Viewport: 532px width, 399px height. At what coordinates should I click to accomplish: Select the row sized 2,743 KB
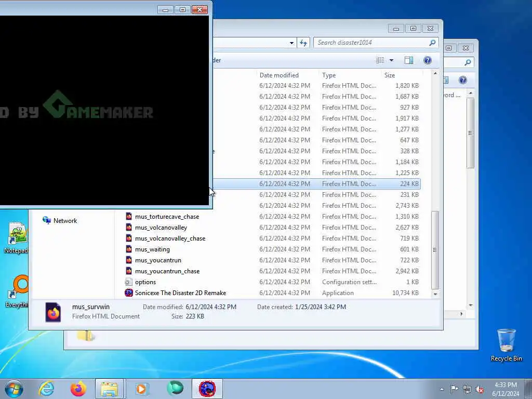coord(317,205)
